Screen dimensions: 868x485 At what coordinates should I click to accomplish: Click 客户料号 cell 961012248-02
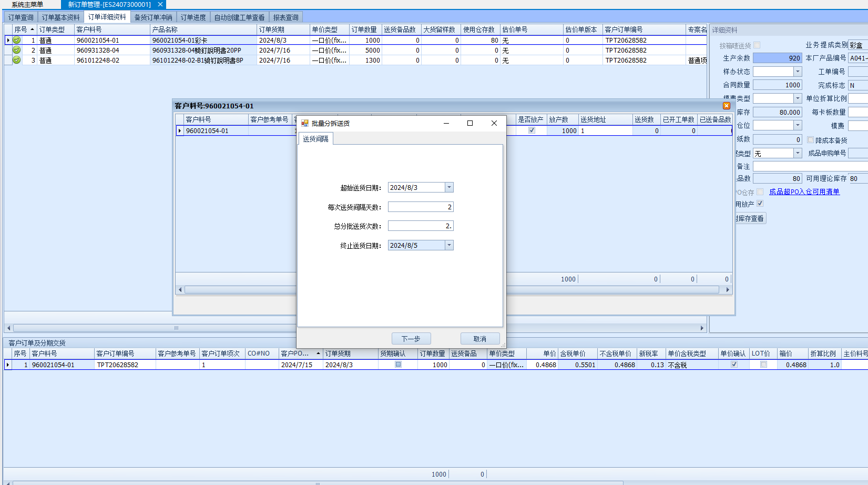[112, 60]
